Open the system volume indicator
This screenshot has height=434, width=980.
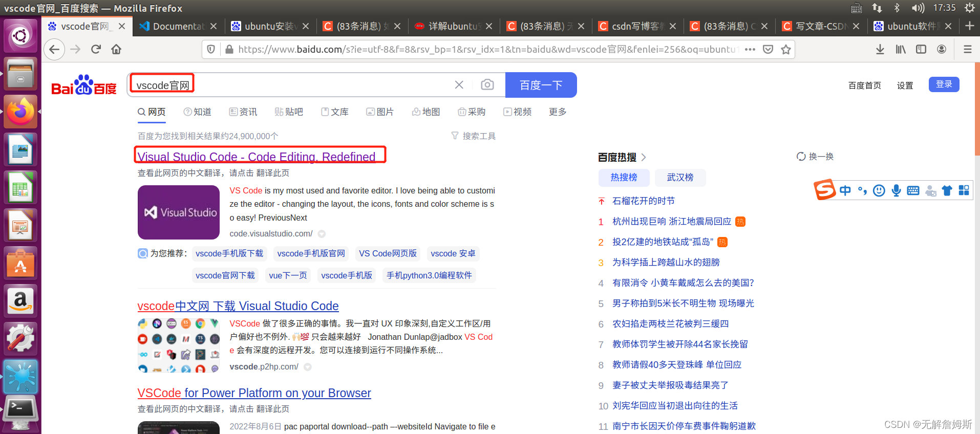click(918, 8)
